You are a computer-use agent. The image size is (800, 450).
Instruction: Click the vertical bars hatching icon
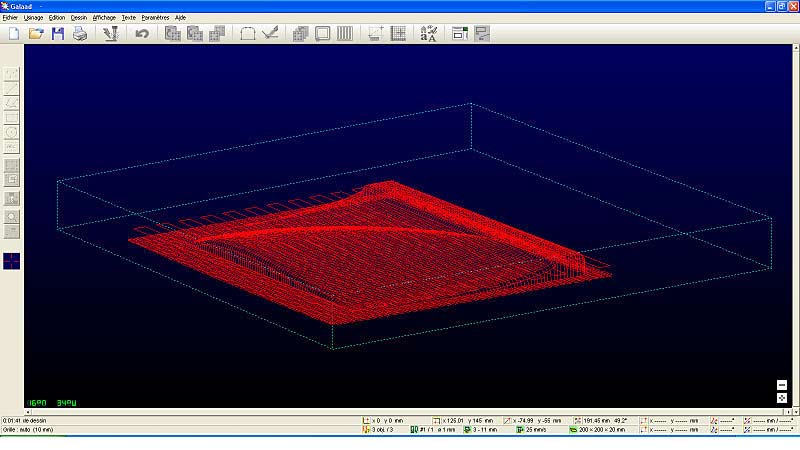coord(345,34)
